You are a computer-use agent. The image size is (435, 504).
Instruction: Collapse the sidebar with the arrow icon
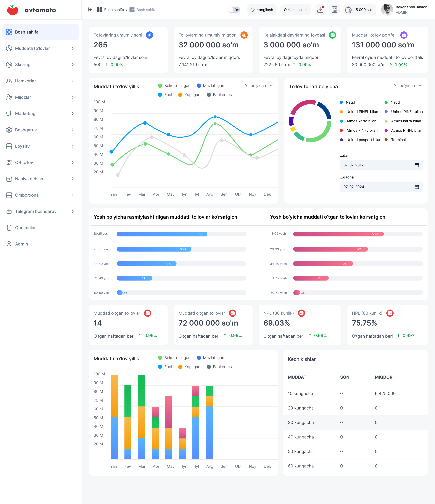point(90,10)
